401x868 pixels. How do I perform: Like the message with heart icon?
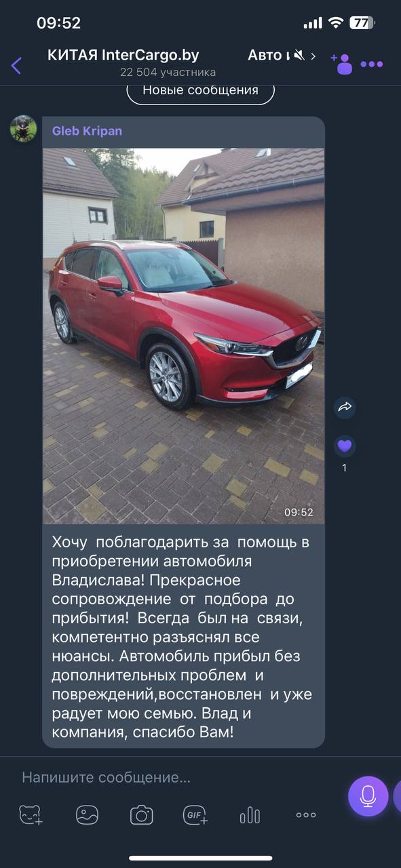tap(345, 446)
